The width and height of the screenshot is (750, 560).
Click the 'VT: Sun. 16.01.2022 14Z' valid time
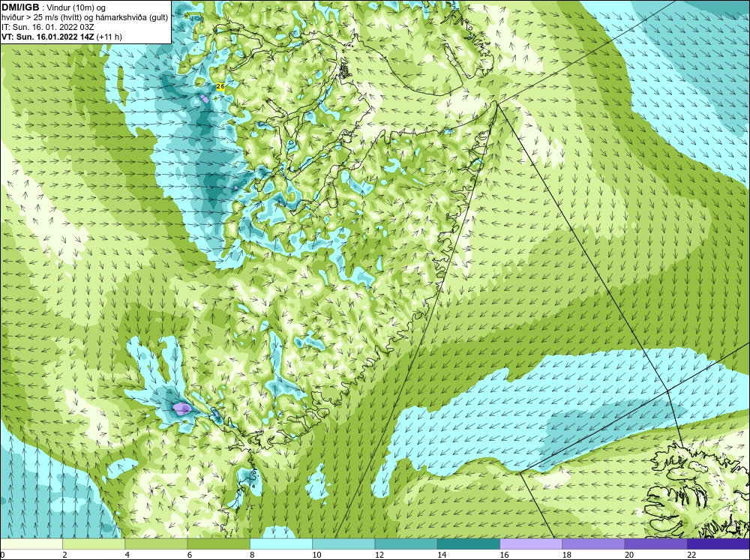[x=48, y=37]
